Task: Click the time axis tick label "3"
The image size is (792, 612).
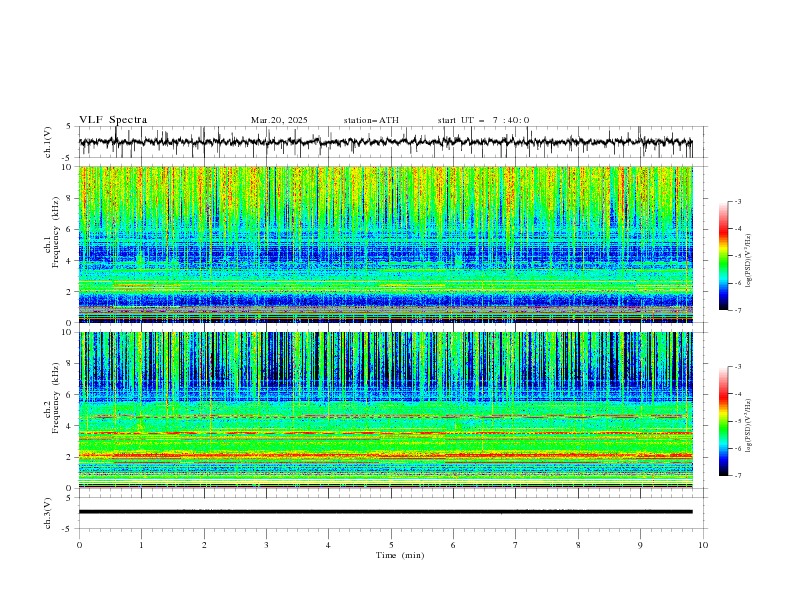Action: click(x=266, y=545)
